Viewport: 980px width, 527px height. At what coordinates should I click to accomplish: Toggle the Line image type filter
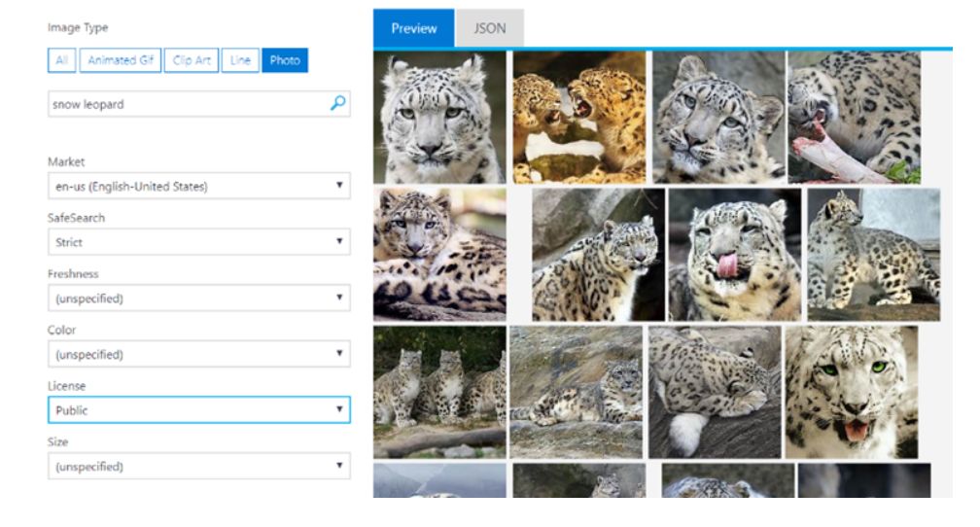pos(240,60)
